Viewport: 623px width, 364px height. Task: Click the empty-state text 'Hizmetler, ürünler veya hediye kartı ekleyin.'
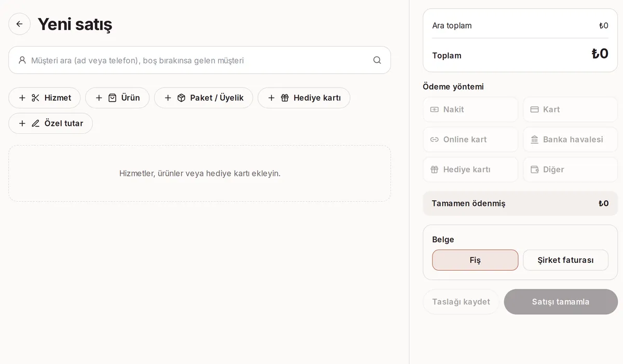[200, 173]
